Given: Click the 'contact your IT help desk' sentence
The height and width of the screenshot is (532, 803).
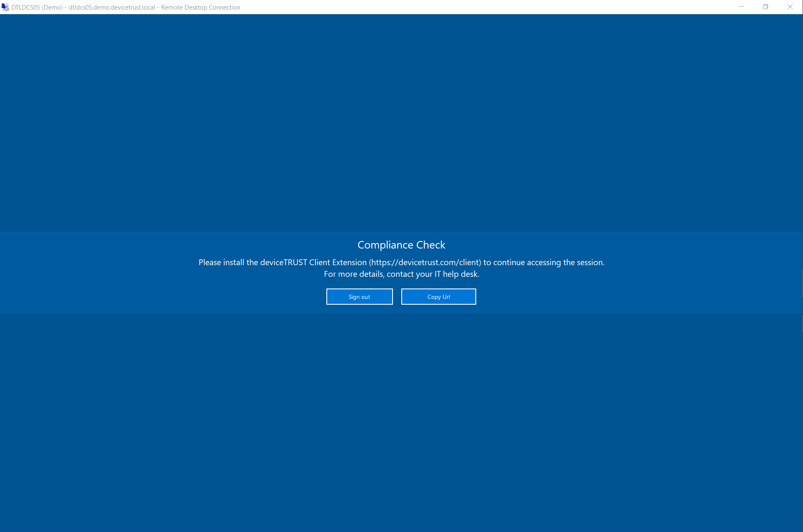Looking at the screenshot, I should 401,274.
